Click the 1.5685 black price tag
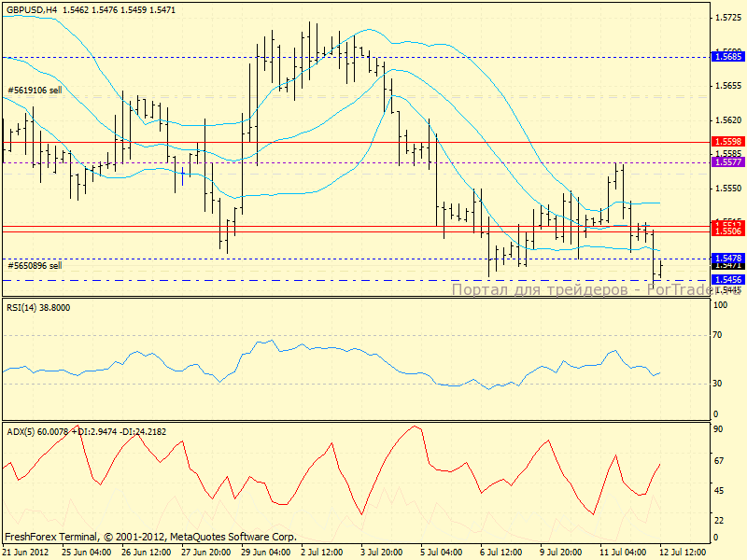 (727, 57)
